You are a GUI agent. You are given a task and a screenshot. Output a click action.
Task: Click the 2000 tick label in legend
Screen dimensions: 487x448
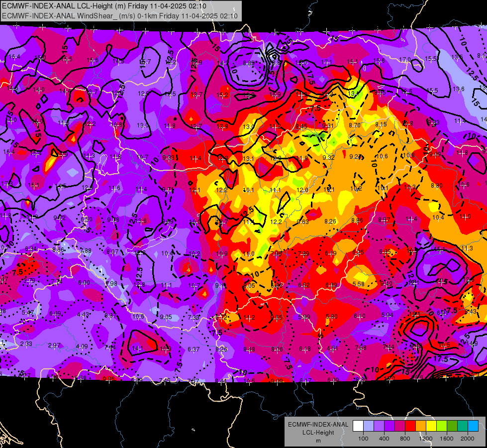click(468, 439)
